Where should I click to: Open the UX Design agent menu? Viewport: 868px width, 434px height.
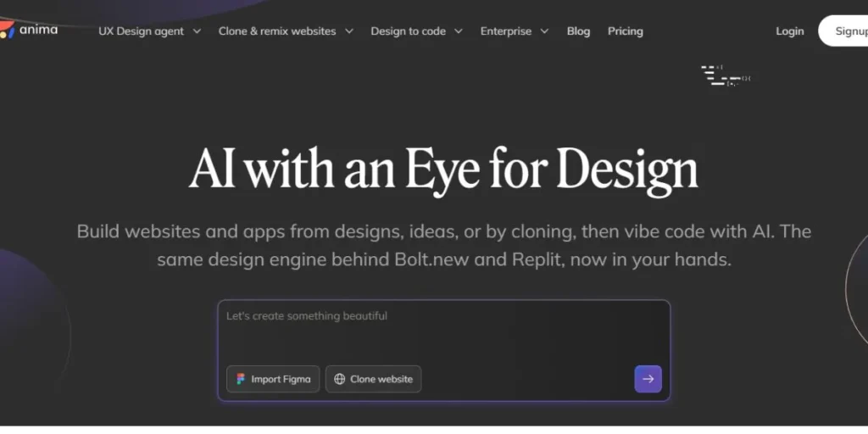(142, 31)
